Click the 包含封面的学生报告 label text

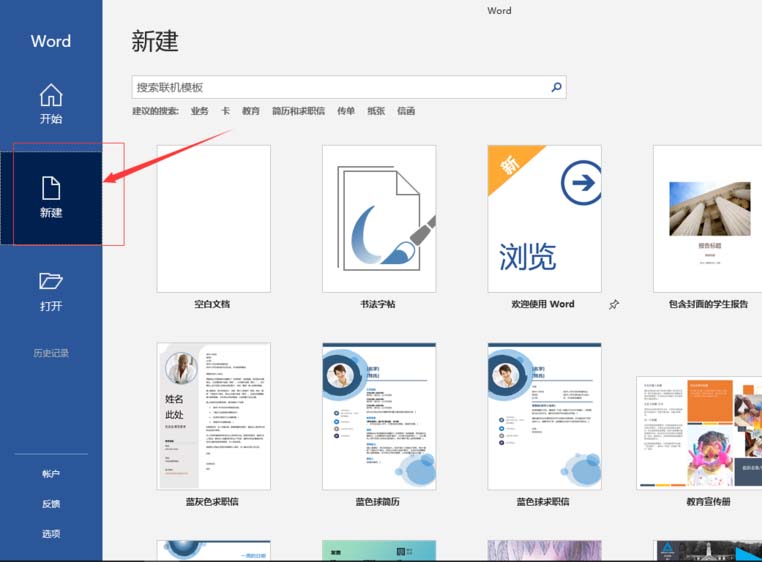(708, 304)
